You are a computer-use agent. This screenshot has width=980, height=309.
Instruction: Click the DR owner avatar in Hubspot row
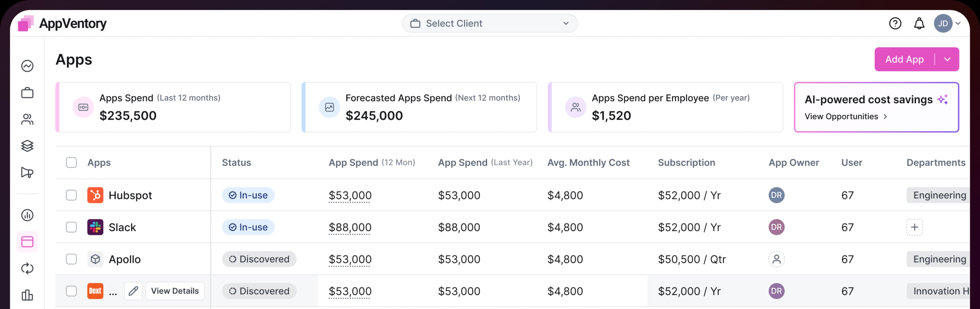coord(776,195)
